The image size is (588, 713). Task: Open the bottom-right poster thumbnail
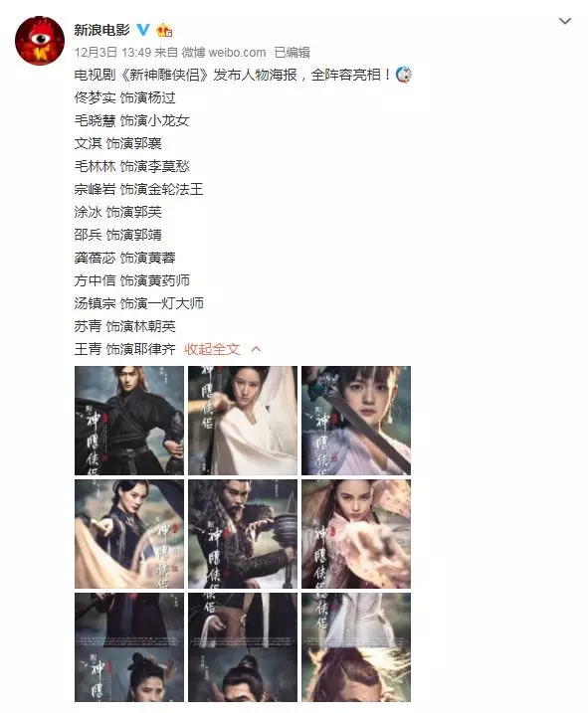click(x=356, y=647)
